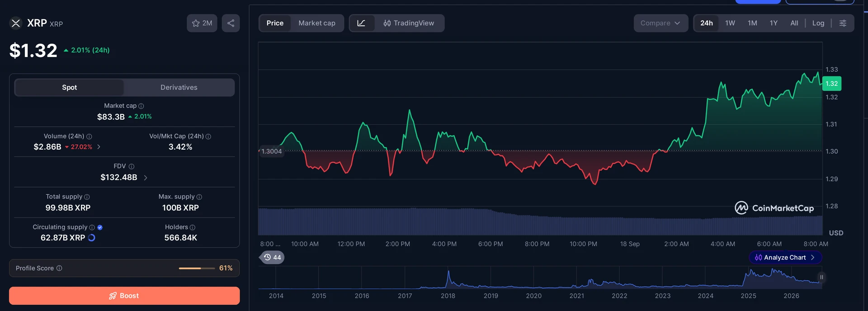Click the Vol/Mkt Cap info icon

tap(208, 137)
